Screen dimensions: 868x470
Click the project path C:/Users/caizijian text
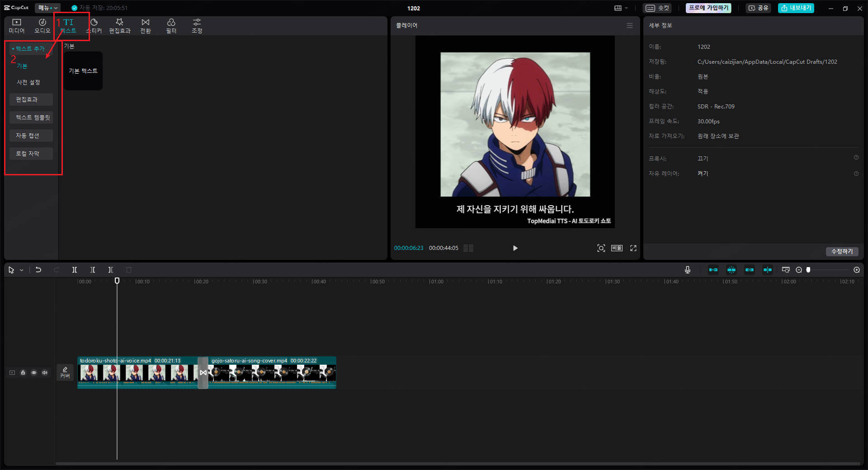click(767, 62)
